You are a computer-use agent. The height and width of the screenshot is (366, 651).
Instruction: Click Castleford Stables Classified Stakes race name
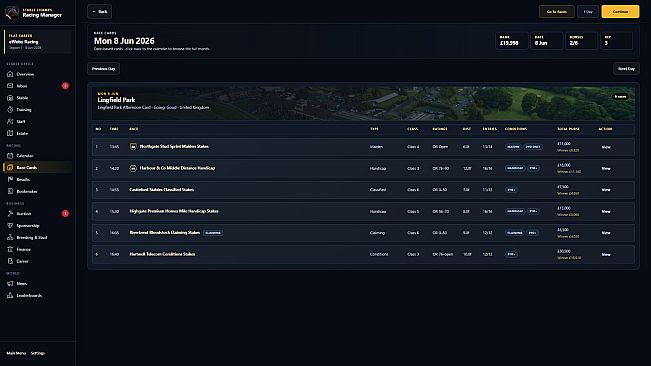pos(162,190)
